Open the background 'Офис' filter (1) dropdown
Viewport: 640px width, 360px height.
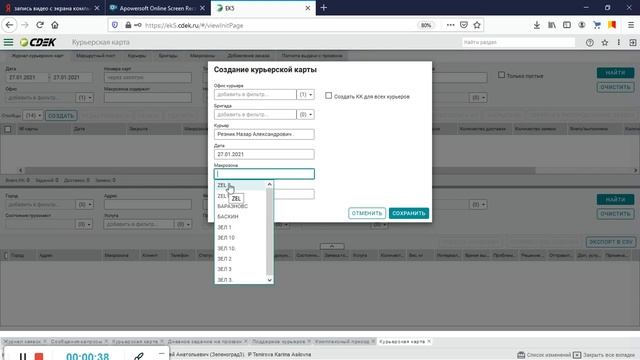(x=84, y=98)
